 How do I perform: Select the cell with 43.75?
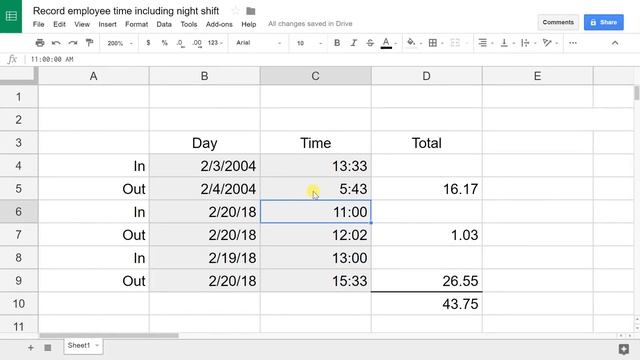[427, 304]
